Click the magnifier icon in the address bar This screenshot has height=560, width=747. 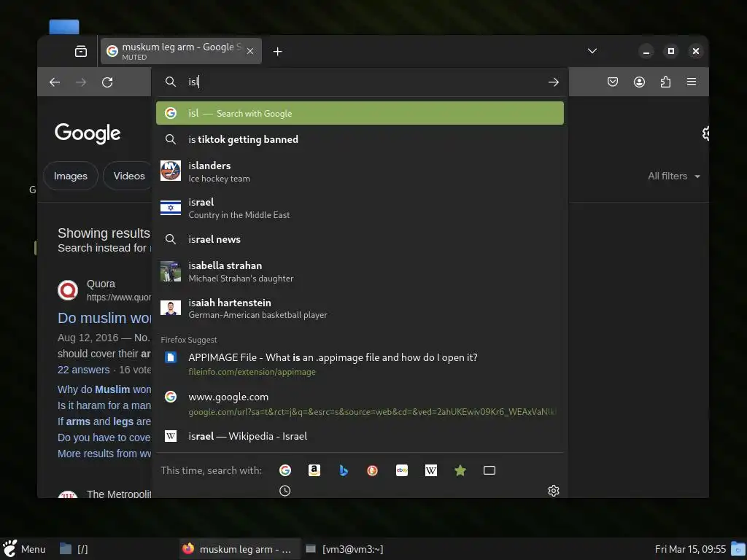point(171,82)
